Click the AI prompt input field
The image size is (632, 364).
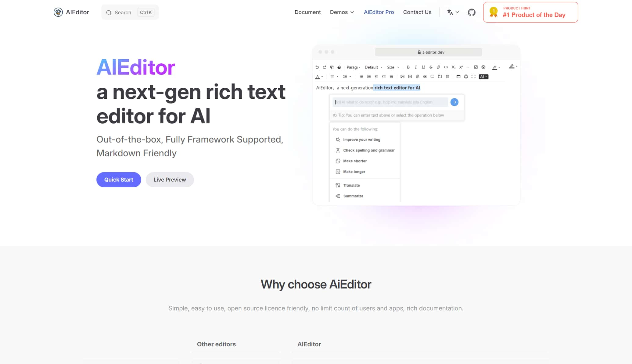click(391, 102)
